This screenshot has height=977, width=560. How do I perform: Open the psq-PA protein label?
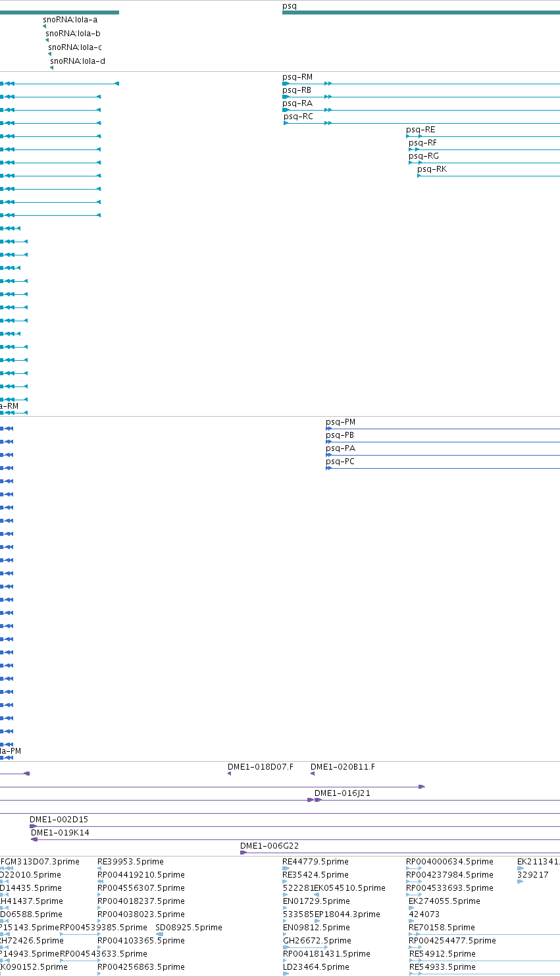(x=341, y=448)
